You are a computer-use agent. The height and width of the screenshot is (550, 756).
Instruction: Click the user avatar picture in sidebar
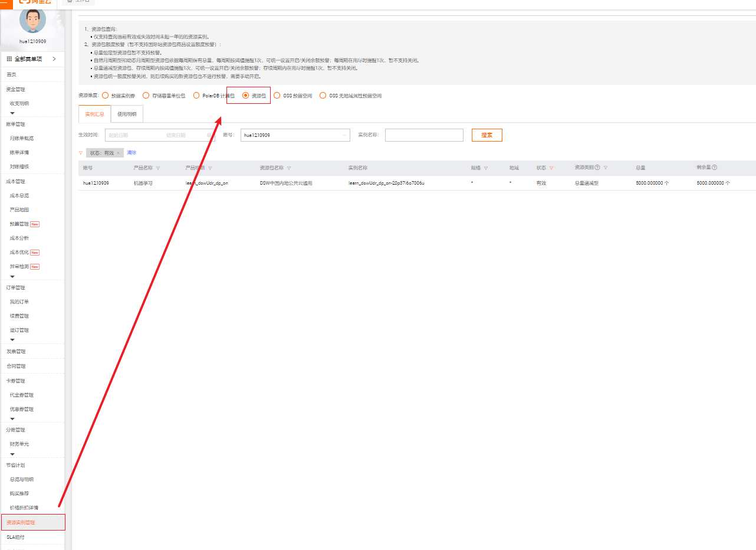32,21
